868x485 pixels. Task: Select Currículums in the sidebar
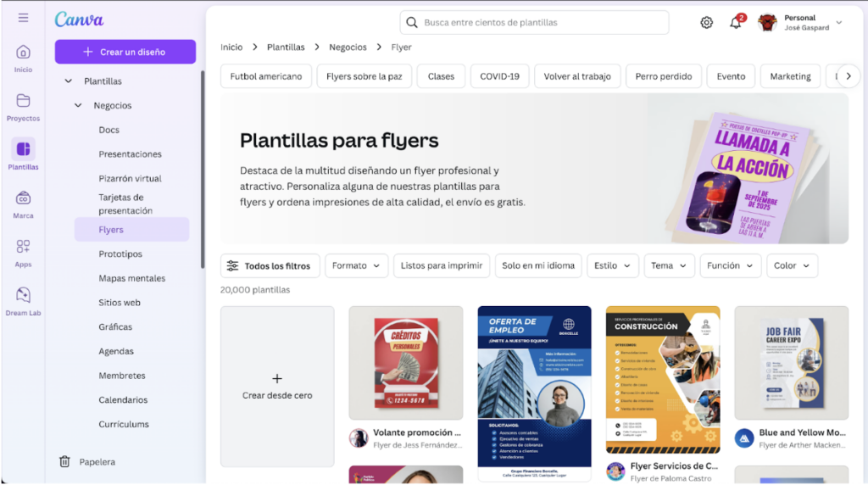point(124,424)
